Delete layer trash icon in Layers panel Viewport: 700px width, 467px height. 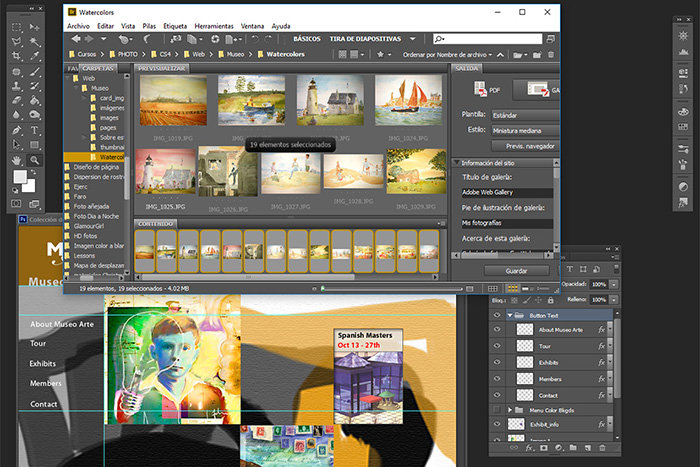click(x=602, y=447)
